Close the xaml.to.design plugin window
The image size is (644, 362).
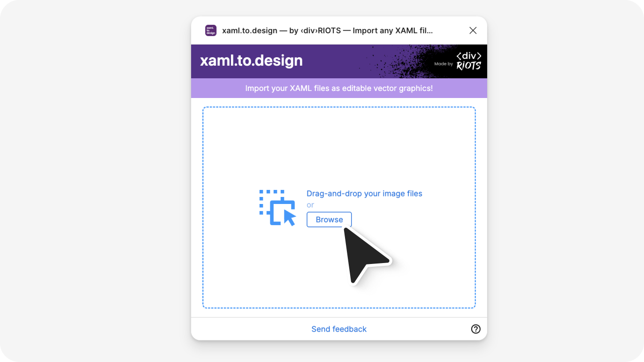pos(473,30)
